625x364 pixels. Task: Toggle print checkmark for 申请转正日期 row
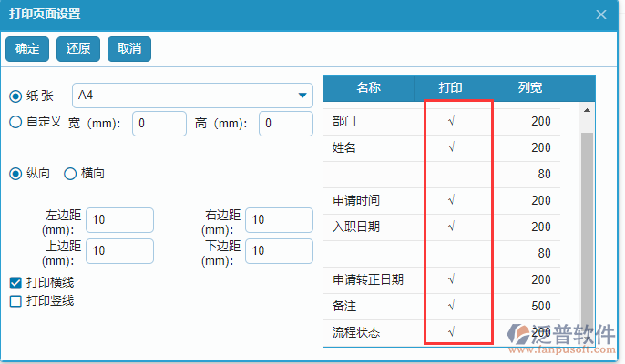[x=451, y=279]
